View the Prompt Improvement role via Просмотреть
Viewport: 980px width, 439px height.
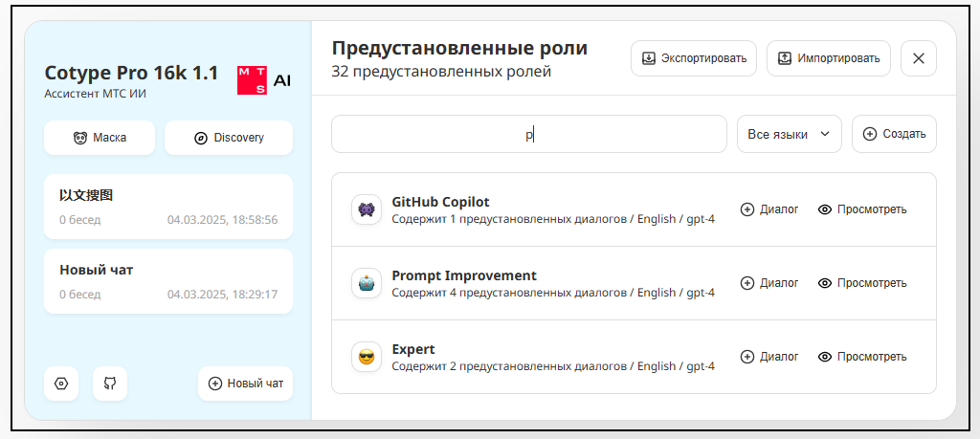click(x=862, y=283)
